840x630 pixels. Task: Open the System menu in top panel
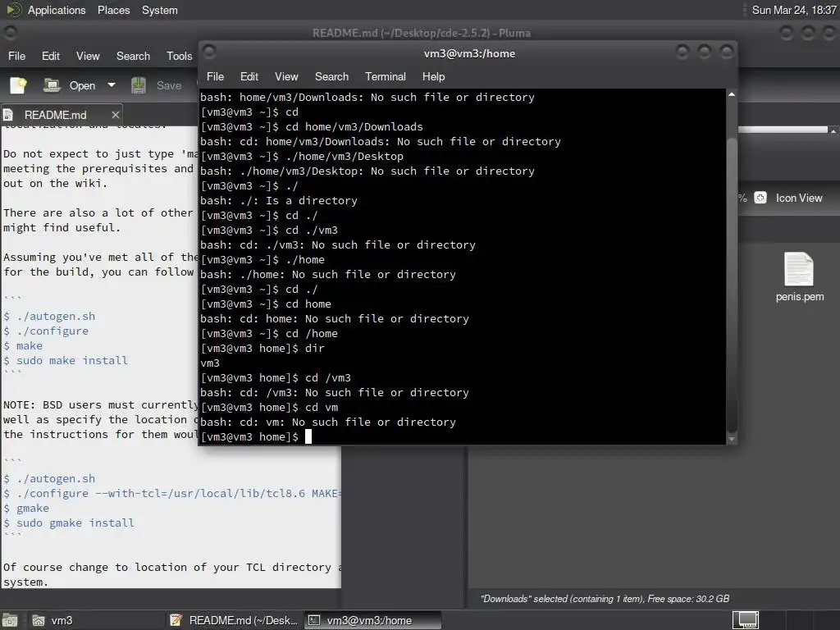coord(160,10)
